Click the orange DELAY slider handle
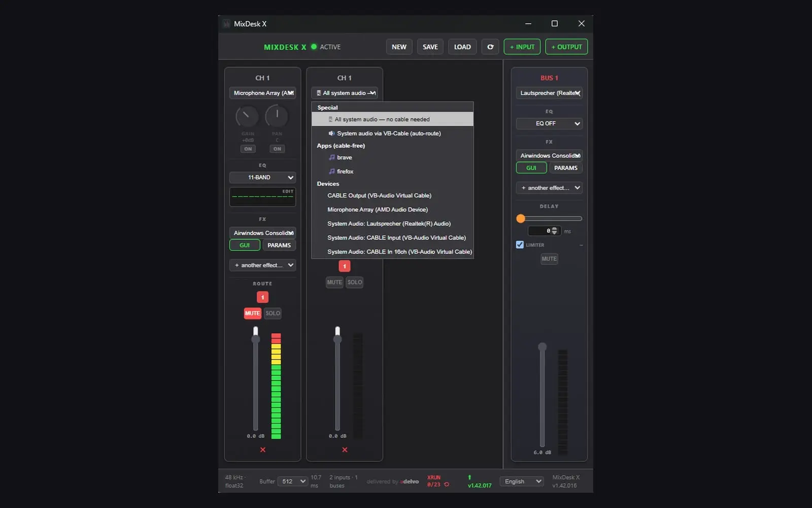Screen dimensions: 812x508 pos(521,218)
